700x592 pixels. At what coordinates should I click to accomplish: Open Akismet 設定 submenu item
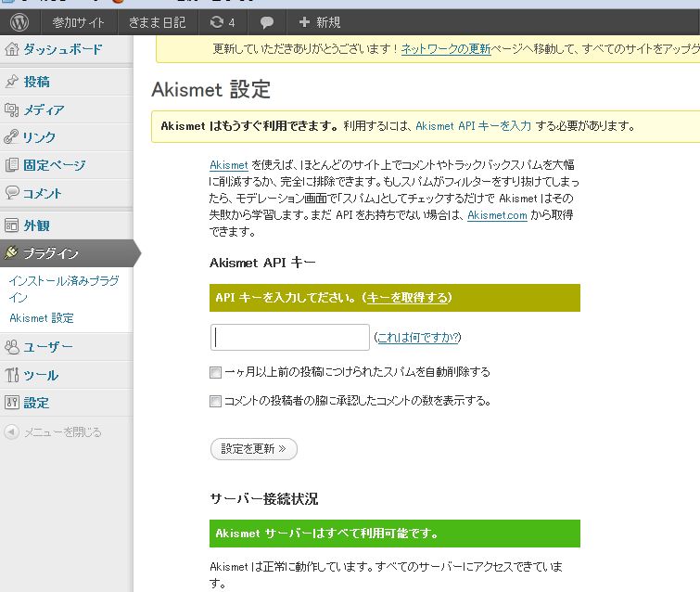pyautogui.click(x=42, y=318)
